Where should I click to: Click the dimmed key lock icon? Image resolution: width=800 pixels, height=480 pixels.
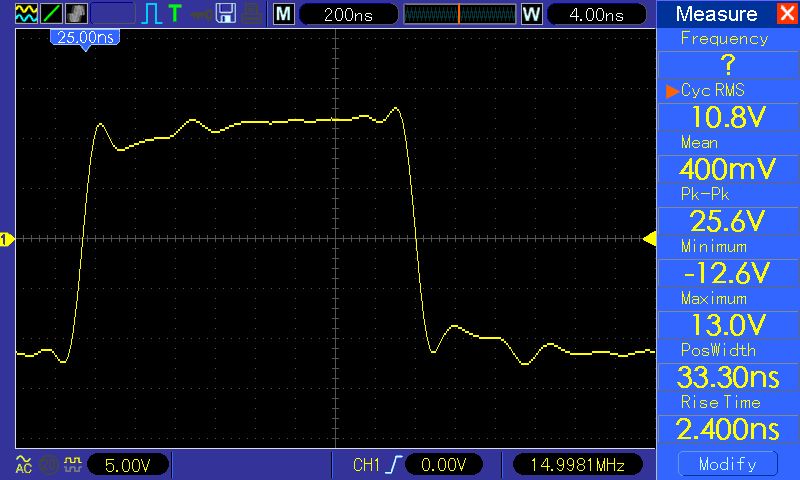(x=201, y=14)
